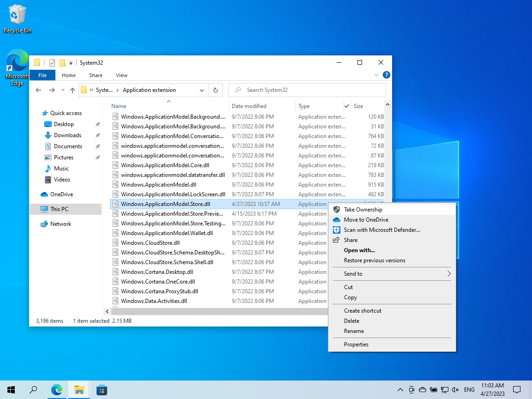Open the Windows Start menu
532x399 pixels.
pos(11,390)
